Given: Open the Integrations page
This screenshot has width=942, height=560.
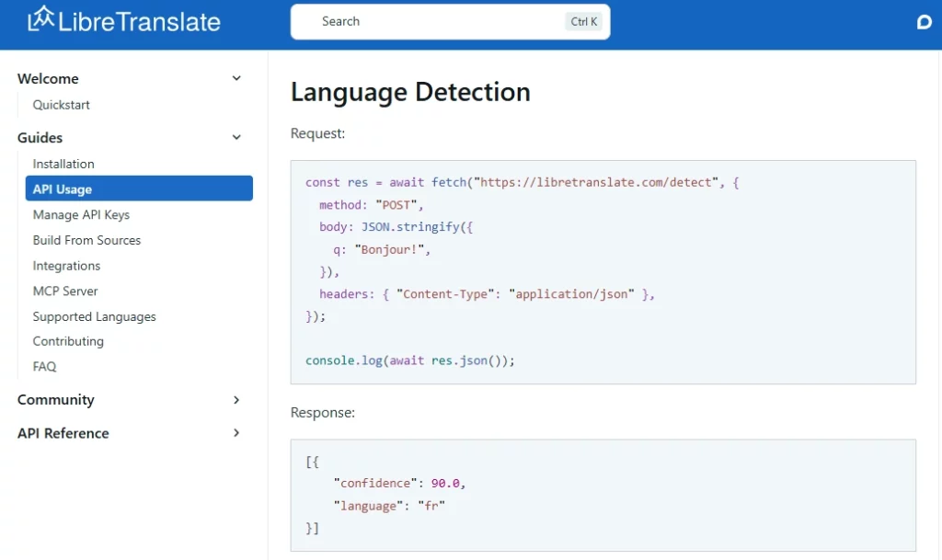Looking at the screenshot, I should click(66, 266).
